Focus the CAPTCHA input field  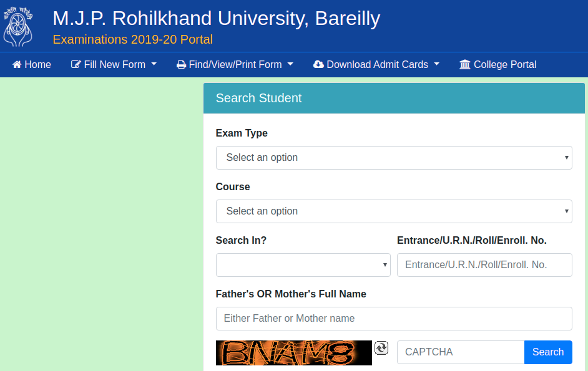point(461,352)
